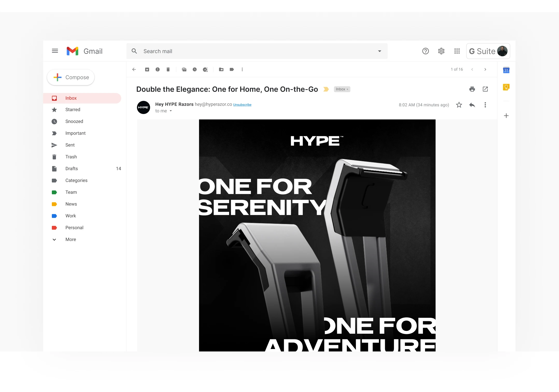
Task: Report this email as spam
Action: pos(158,69)
